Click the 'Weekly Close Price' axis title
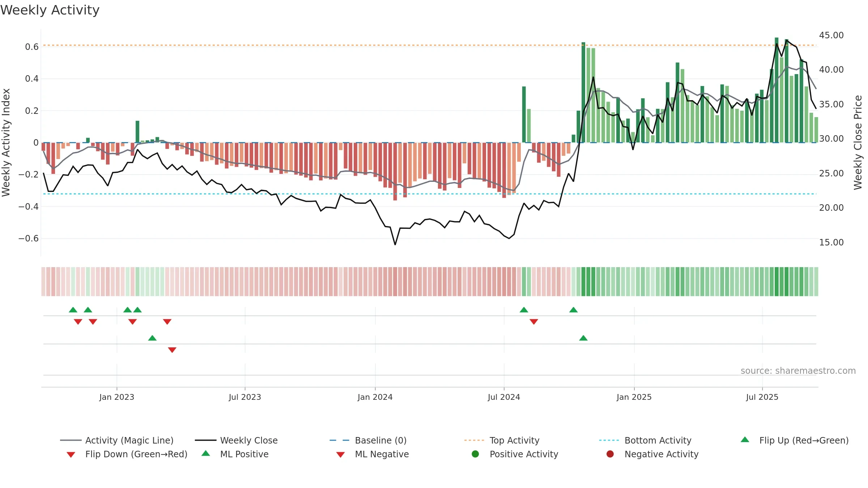This screenshot has height=488, width=868. coord(858,142)
